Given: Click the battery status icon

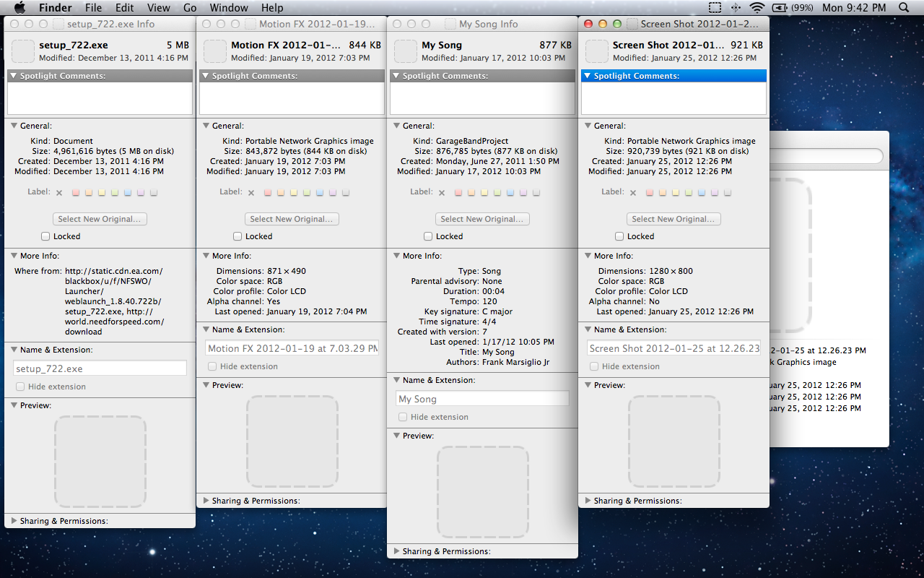Looking at the screenshot, I should tap(780, 8).
